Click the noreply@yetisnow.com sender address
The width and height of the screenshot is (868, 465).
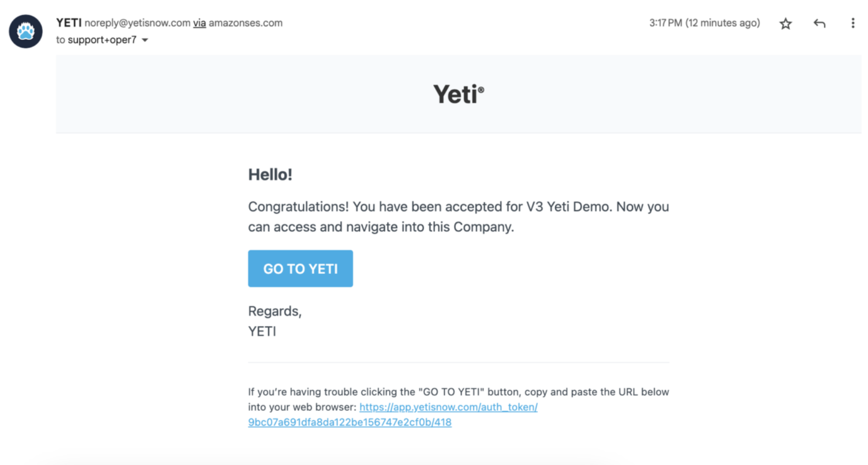pyautogui.click(x=137, y=23)
